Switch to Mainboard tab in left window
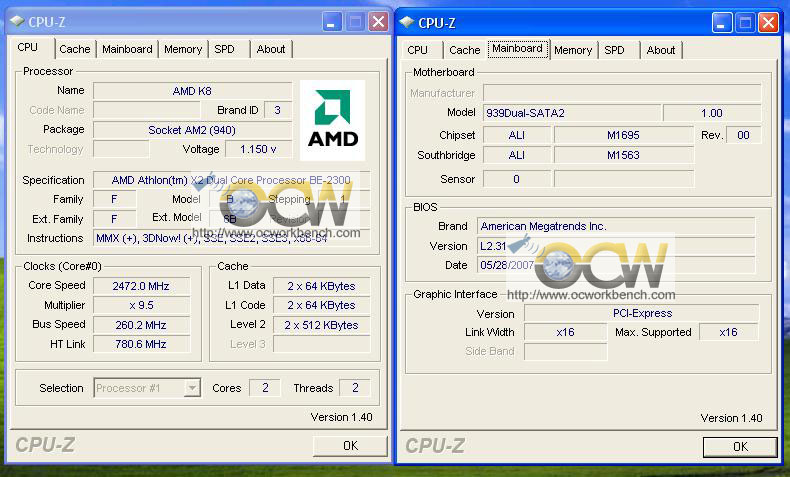 click(x=127, y=49)
